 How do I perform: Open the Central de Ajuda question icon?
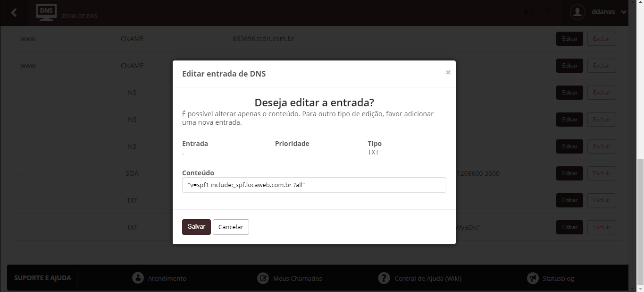pyautogui.click(x=384, y=278)
